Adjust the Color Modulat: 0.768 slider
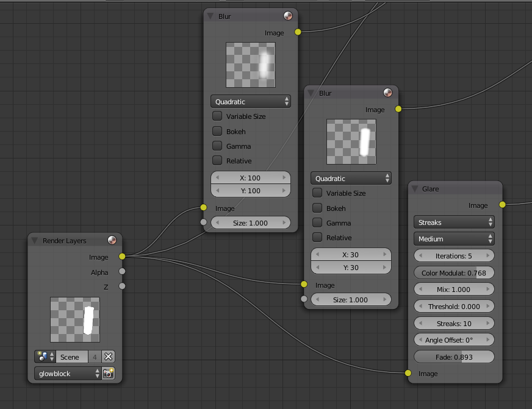 click(x=454, y=273)
